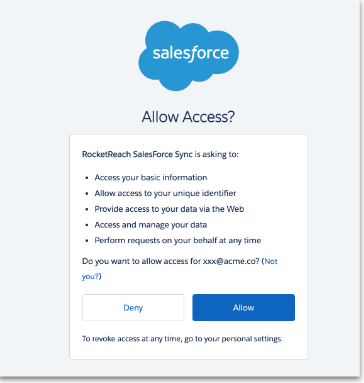
Task: Click the bullet marker beside "Provide access to your data"
Action: click(87, 210)
